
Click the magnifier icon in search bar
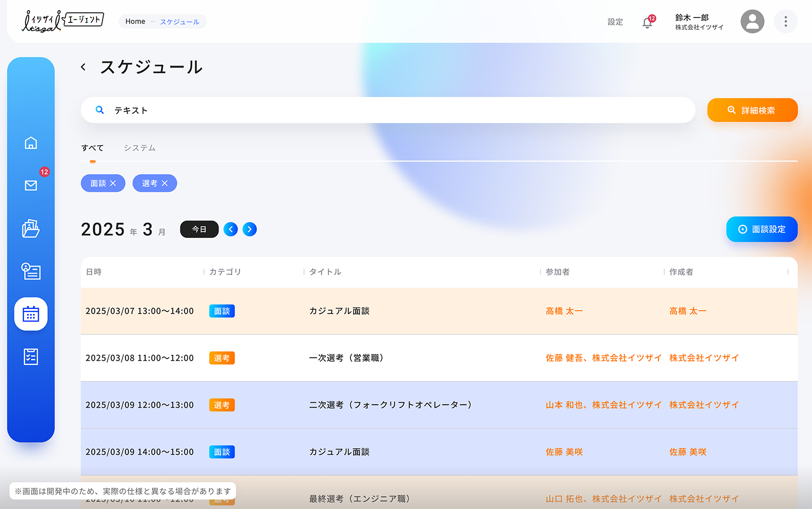pyautogui.click(x=99, y=110)
